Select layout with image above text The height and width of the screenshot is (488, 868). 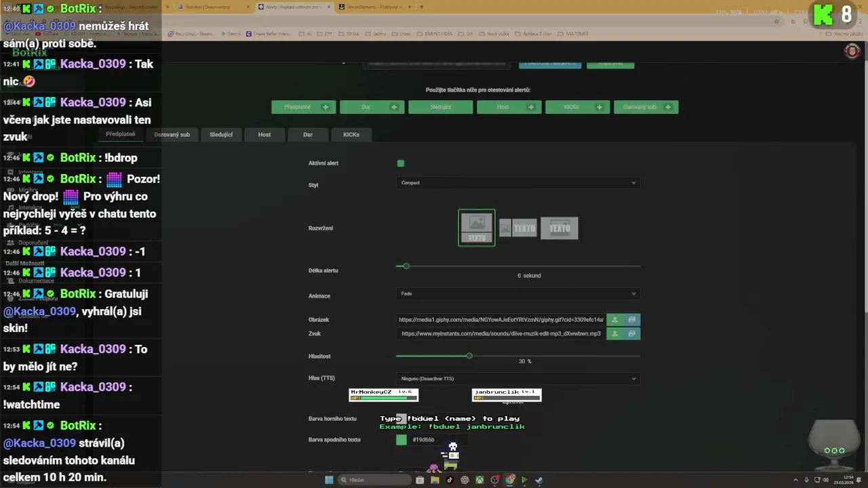(x=477, y=228)
